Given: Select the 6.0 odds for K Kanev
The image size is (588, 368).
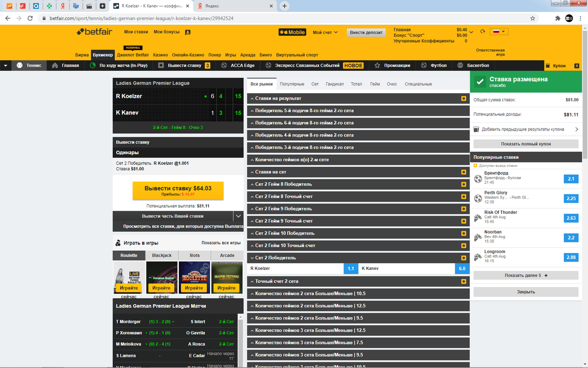Looking at the screenshot, I should [x=462, y=269].
